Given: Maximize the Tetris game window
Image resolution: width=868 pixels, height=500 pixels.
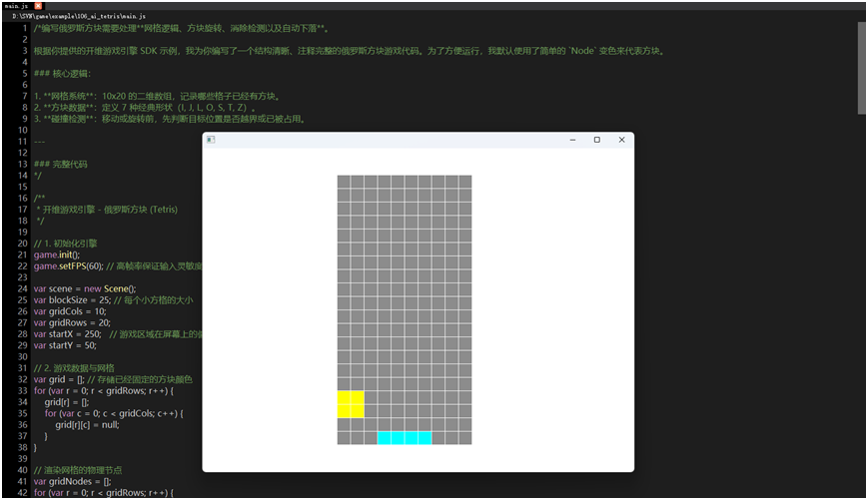Looking at the screenshot, I should [x=597, y=140].
